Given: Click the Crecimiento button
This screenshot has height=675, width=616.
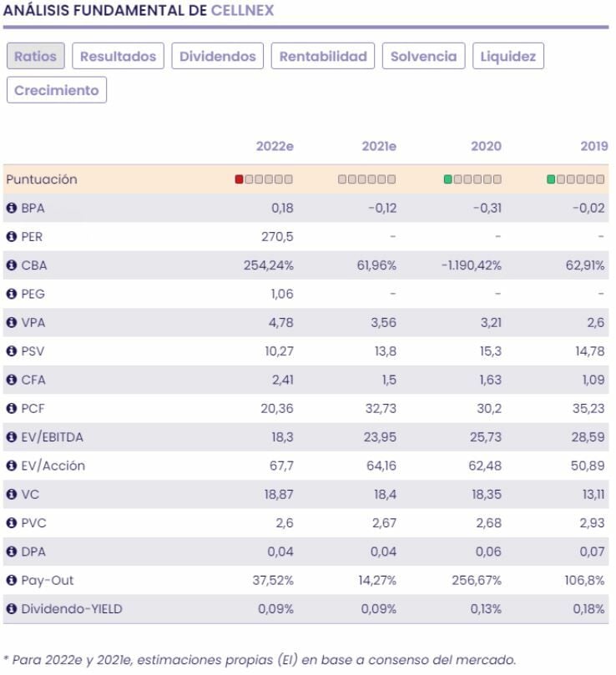Looking at the screenshot, I should tap(57, 90).
